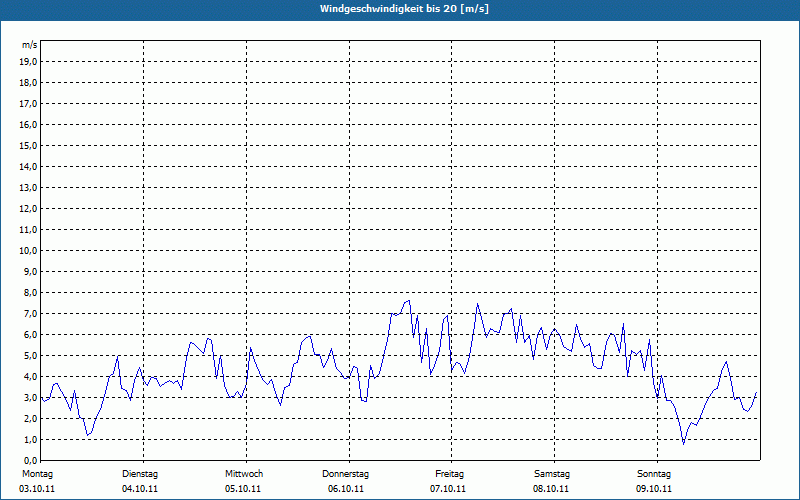This screenshot has width=800, height=500.
Task: Select the Sonntag day label
Action: pos(654,474)
